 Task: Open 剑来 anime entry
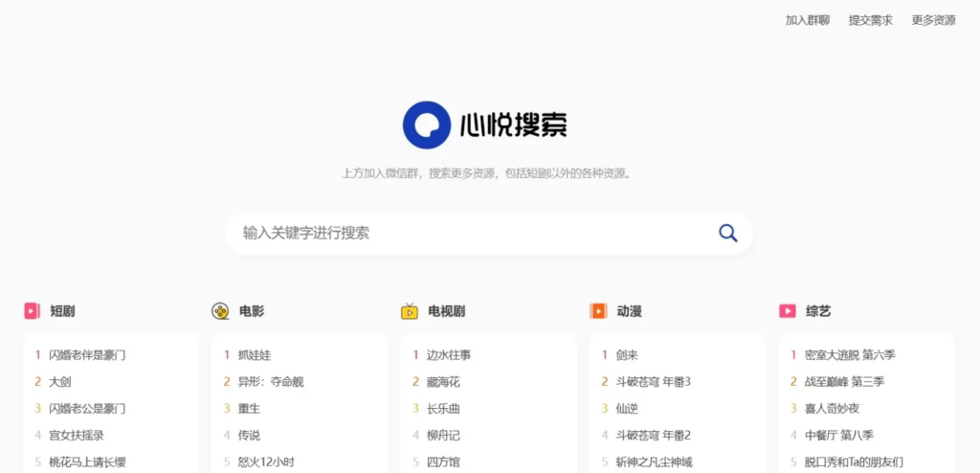[x=626, y=354]
